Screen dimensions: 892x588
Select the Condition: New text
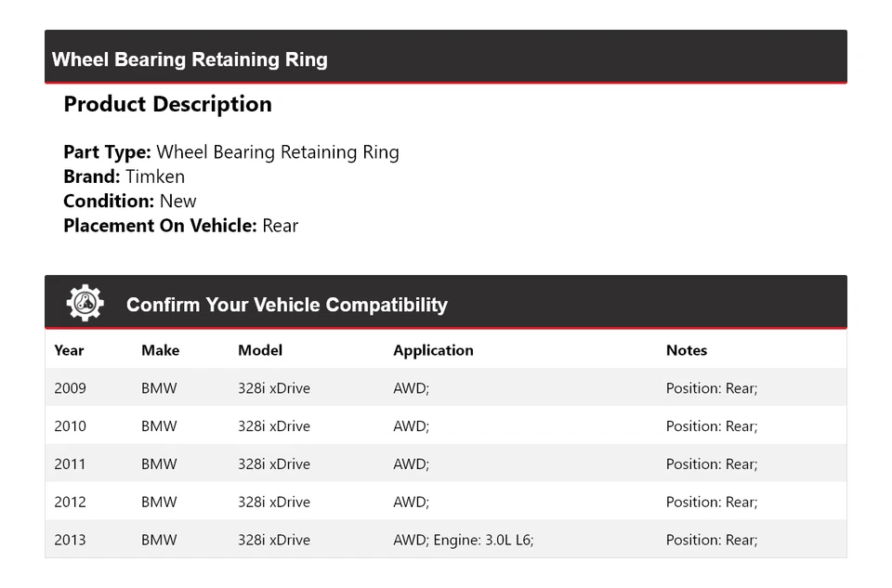[130, 201]
